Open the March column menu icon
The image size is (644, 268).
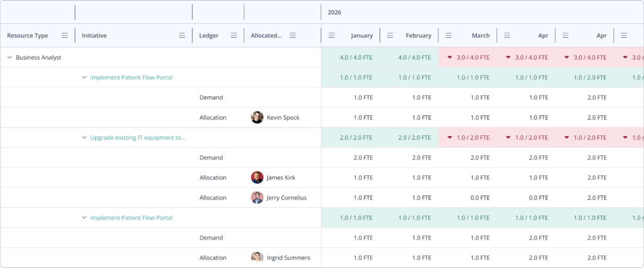(448, 36)
